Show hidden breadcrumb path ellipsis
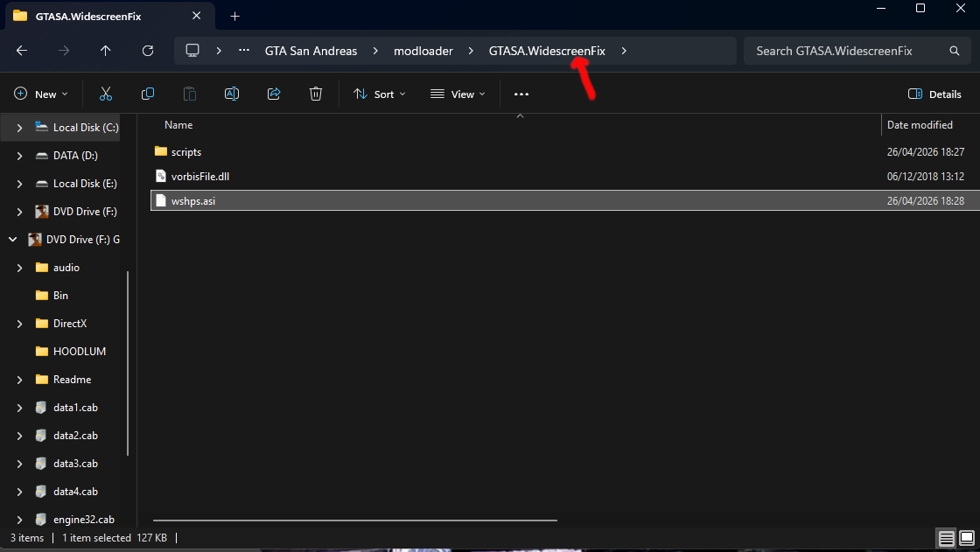980x552 pixels. coord(244,51)
